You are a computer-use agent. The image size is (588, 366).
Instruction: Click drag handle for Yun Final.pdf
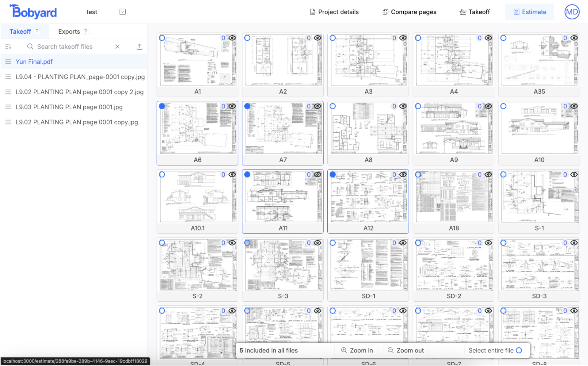(8, 62)
